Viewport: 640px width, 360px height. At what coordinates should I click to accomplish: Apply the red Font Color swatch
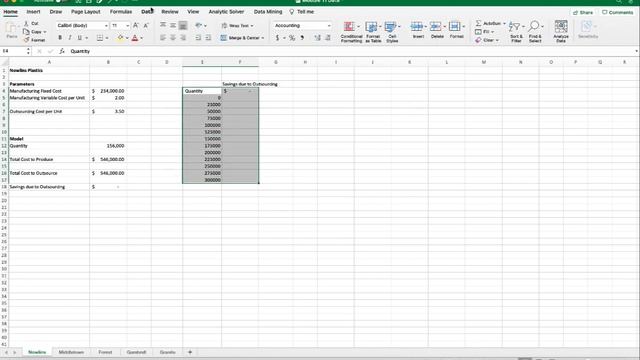click(x=135, y=38)
